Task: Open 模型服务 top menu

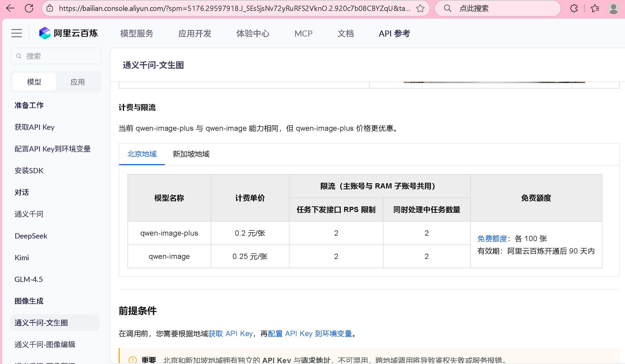Action: pyautogui.click(x=137, y=33)
